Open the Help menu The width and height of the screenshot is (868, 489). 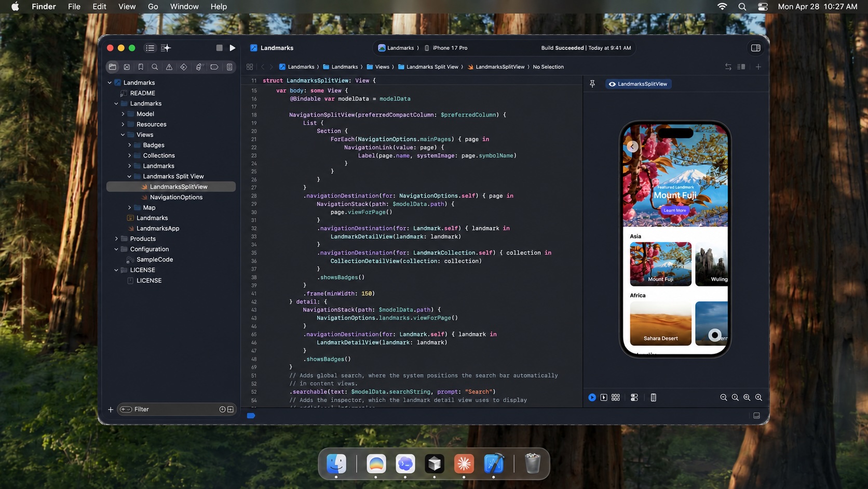[219, 6]
